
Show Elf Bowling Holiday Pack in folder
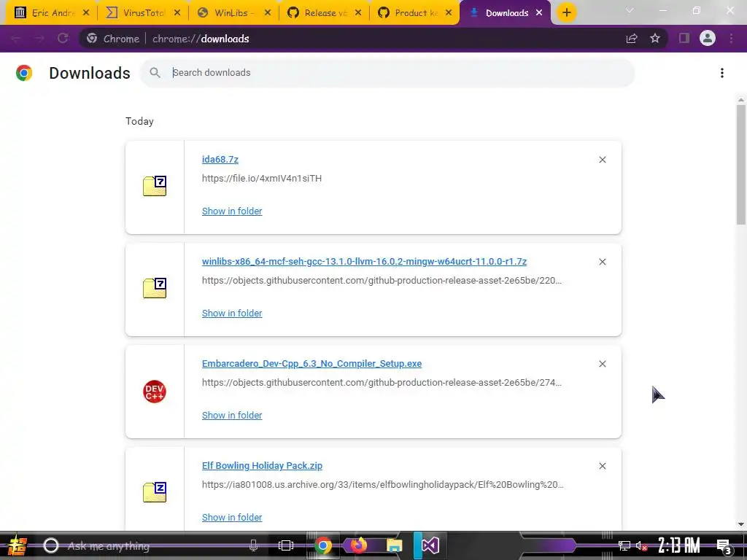232,517
